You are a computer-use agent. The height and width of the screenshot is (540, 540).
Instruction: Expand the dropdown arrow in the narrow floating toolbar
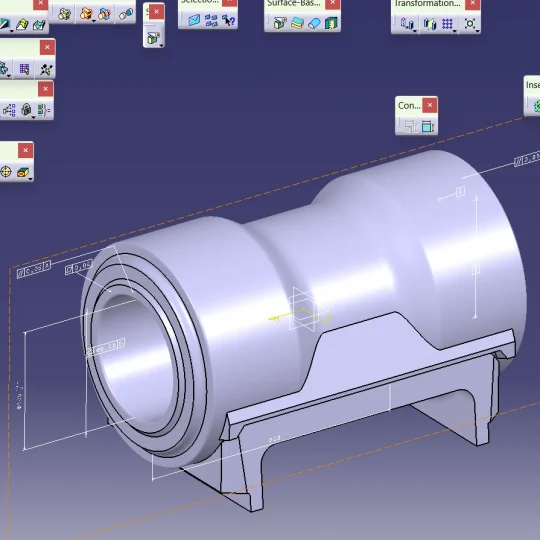point(161,45)
